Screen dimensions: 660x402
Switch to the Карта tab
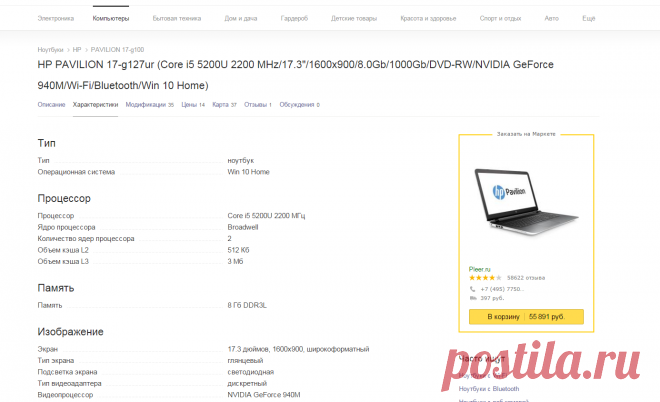click(224, 105)
